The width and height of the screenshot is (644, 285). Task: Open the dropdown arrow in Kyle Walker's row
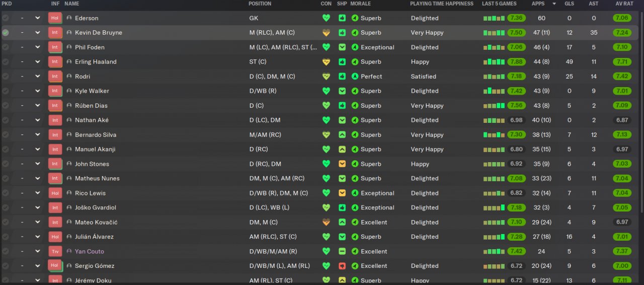click(37, 91)
